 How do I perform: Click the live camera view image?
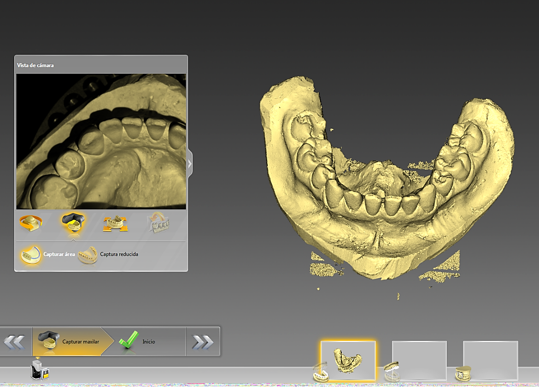[x=101, y=141]
